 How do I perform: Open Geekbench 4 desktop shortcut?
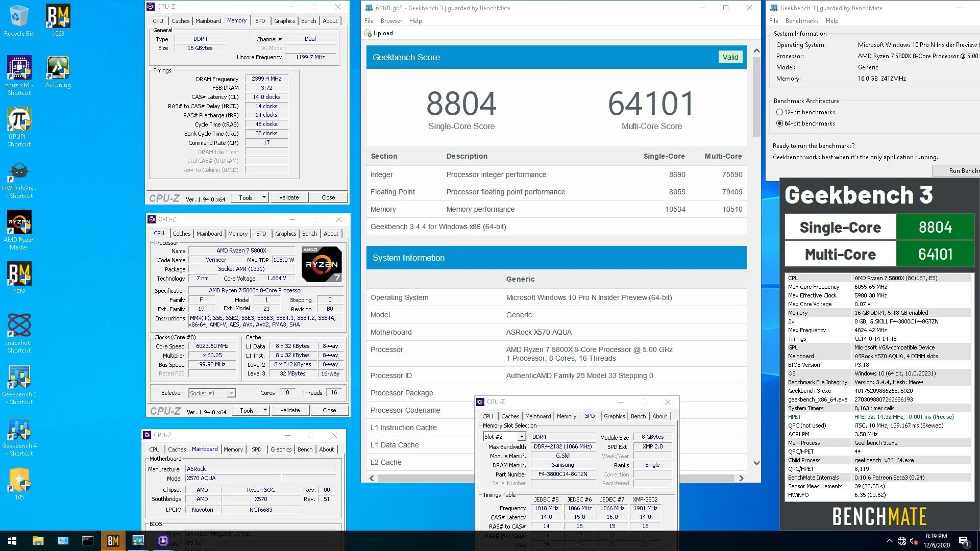(19, 430)
